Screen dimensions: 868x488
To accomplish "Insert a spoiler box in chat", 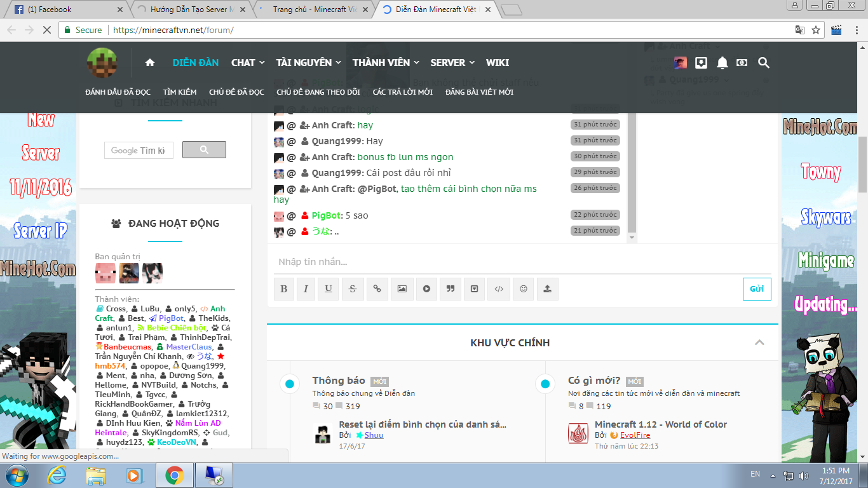I will coord(474,288).
